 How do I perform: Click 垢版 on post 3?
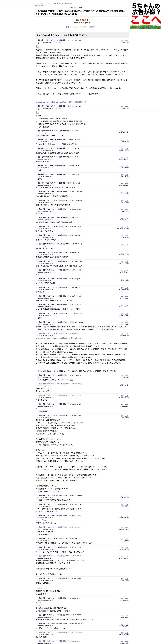[122, 131]
